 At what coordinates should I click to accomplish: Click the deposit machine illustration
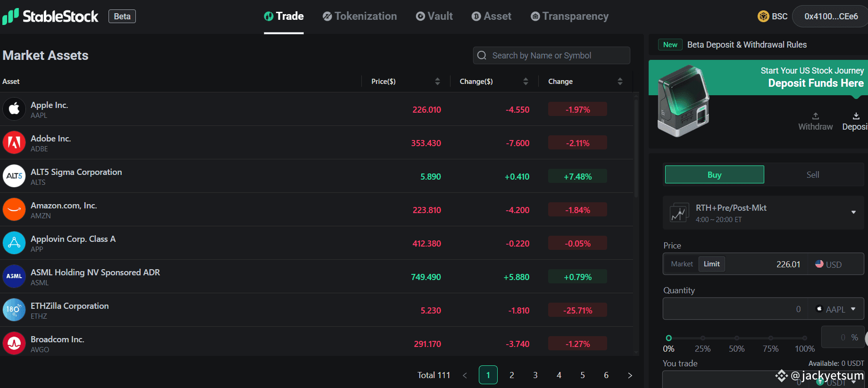pyautogui.click(x=684, y=101)
